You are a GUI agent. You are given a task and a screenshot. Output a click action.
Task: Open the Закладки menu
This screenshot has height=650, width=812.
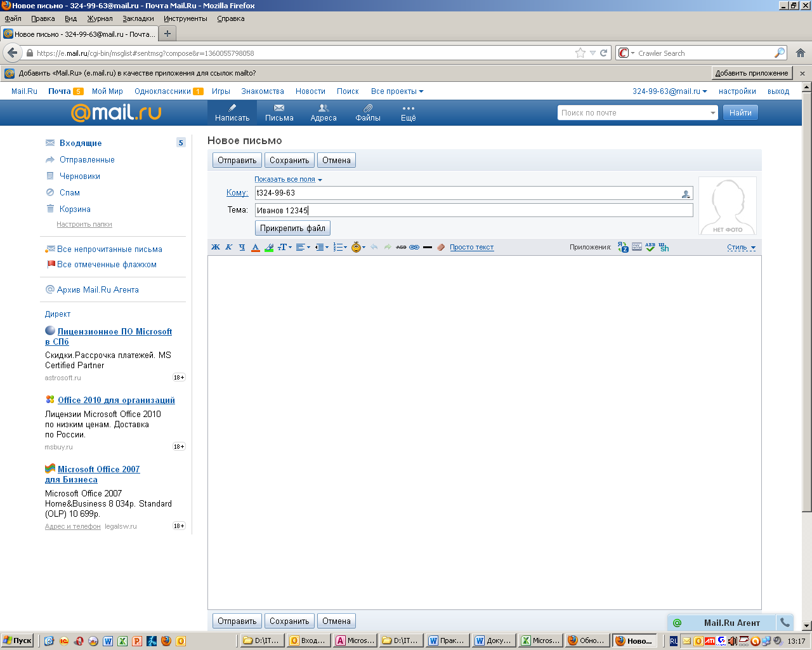click(138, 18)
